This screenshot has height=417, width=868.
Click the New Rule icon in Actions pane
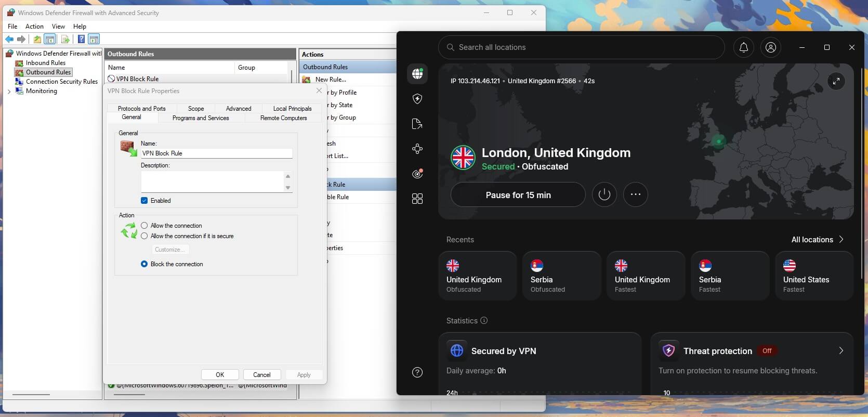pyautogui.click(x=307, y=80)
